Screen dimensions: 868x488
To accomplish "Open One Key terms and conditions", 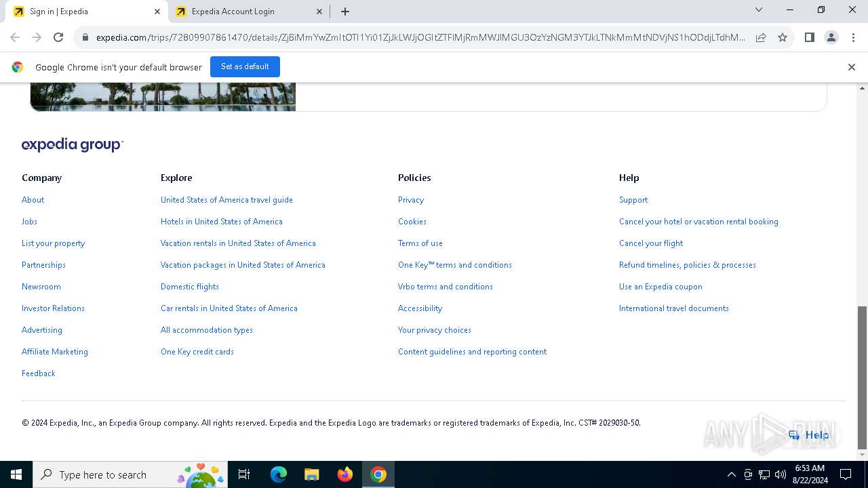I will (x=455, y=265).
